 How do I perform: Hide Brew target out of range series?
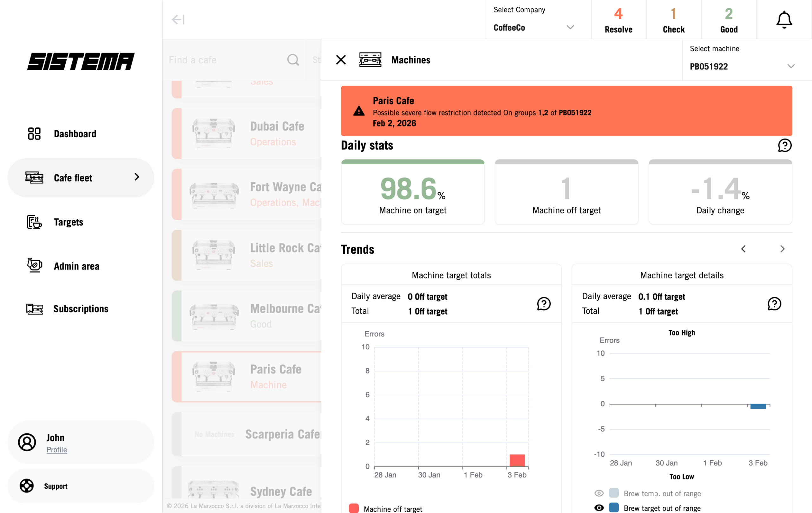[599, 508]
